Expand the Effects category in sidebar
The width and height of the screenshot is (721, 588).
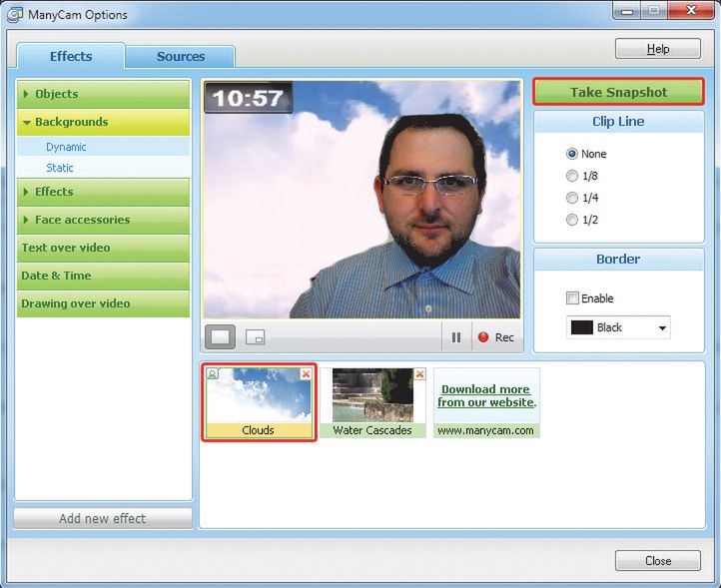[x=103, y=192]
